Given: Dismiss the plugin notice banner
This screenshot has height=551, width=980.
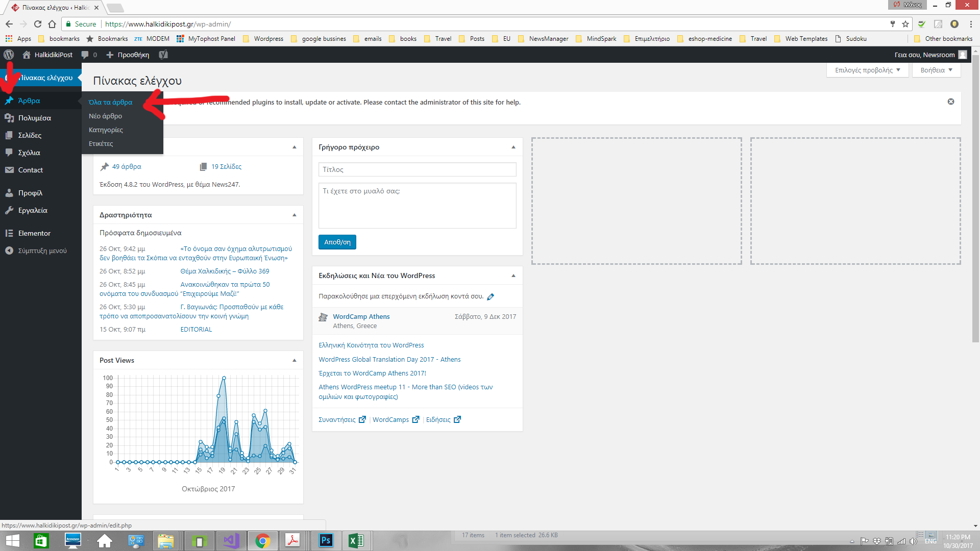Looking at the screenshot, I should 951,102.
